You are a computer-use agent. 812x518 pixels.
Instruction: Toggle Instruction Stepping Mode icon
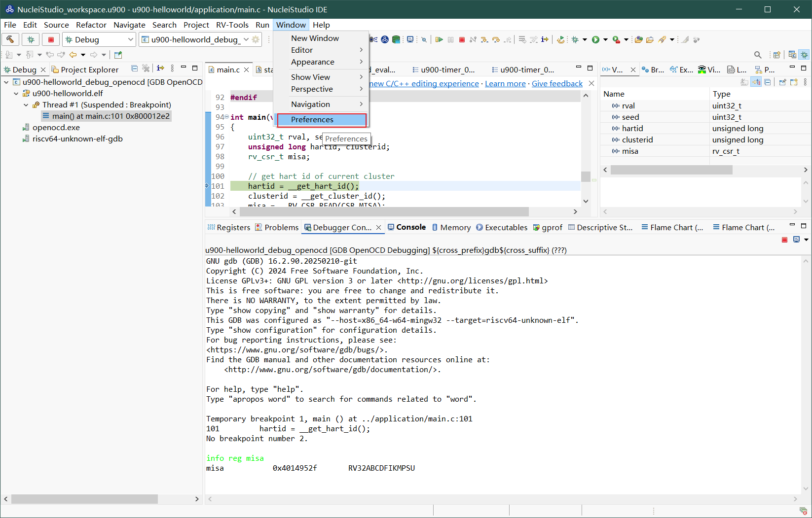coord(545,39)
